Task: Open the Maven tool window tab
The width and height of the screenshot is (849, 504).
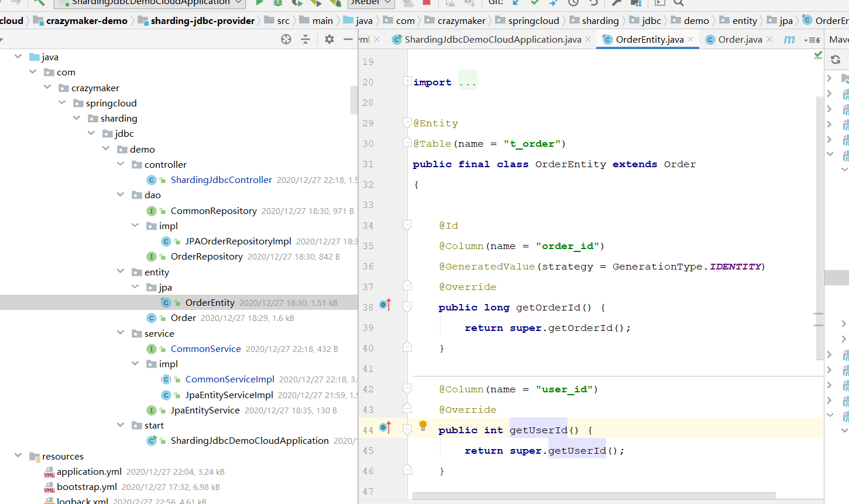Action: click(839, 39)
